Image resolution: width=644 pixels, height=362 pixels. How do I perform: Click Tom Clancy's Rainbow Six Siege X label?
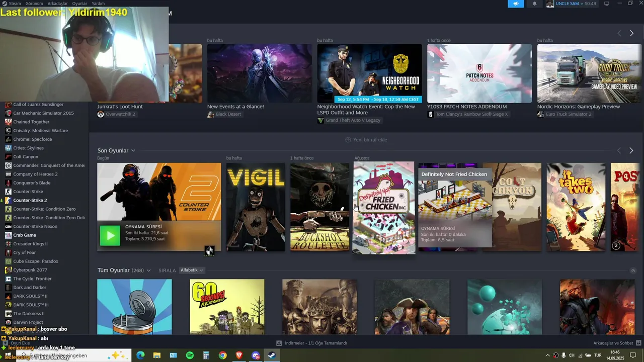(x=467, y=114)
